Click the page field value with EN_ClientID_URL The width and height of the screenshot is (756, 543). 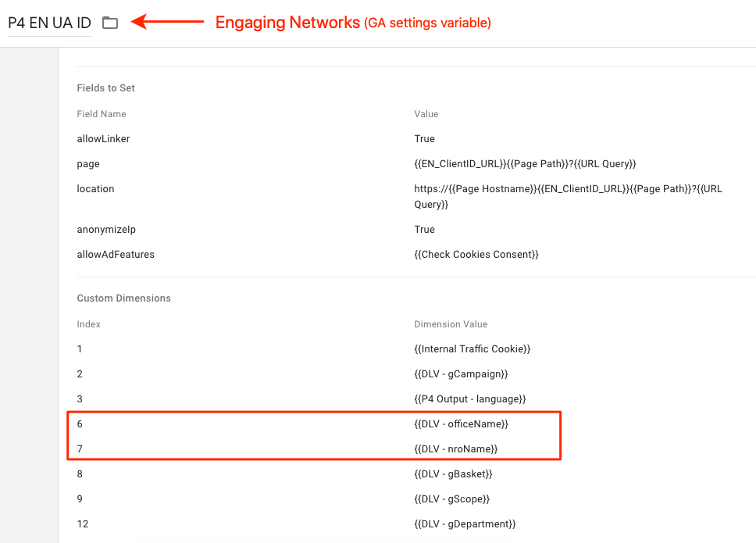click(525, 164)
